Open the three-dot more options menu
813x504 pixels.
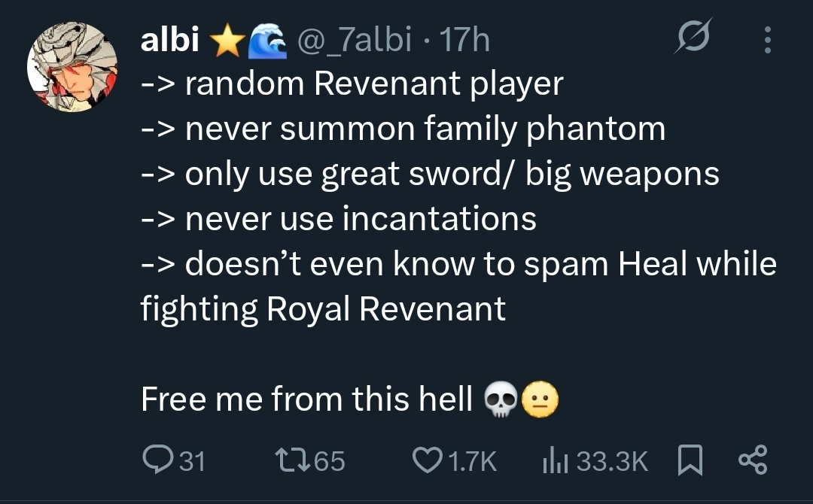point(768,40)
